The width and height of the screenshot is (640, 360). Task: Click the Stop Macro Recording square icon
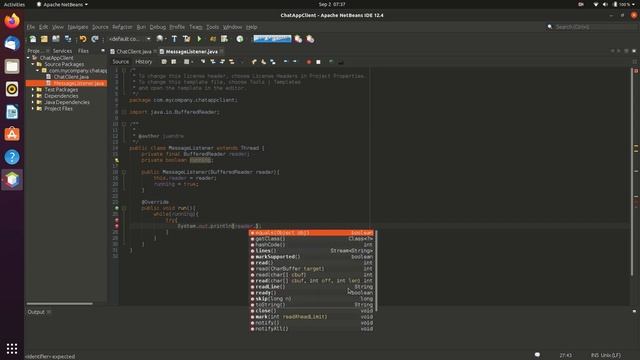318,62
